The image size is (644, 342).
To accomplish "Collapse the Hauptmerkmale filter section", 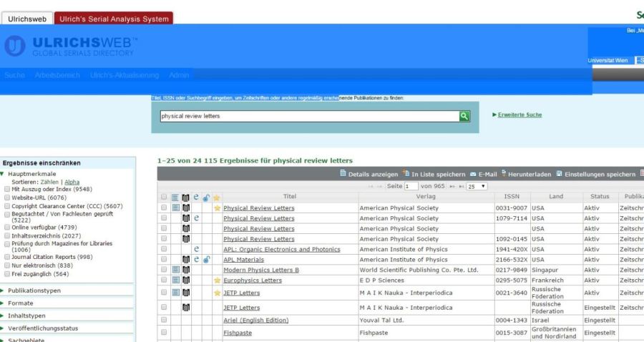I will pyautogui.click(x=28, y=174).
